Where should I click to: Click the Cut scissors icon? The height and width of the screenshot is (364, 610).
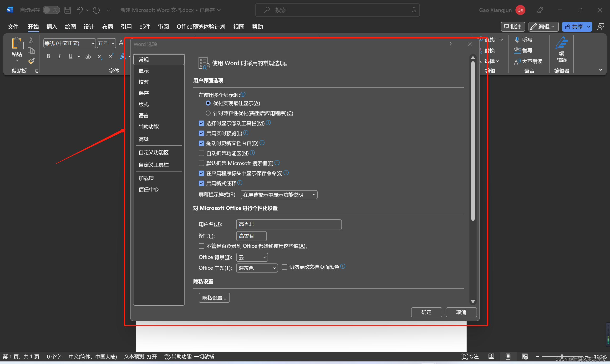31,40
